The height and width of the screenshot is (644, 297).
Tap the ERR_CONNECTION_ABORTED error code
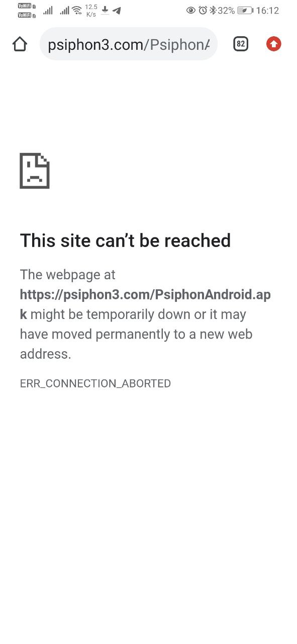coord(95,383)
